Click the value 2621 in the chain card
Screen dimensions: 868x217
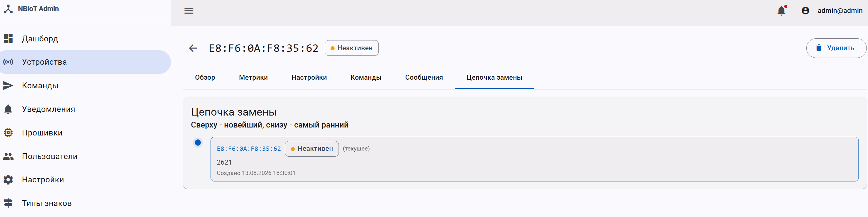[x=224, y=162]
